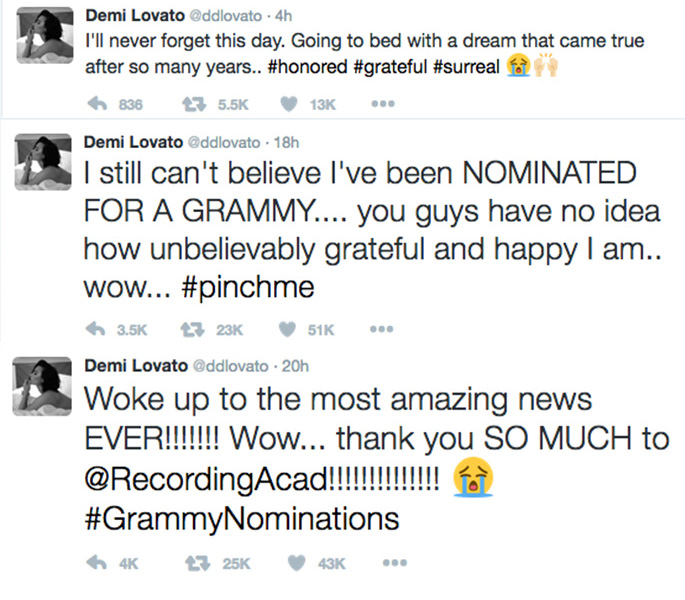Image resolution: width=685 pixels, height=600 pixels.
Task: Open the #GrammyNominations hashtag
Action: (x=242, y=519)
